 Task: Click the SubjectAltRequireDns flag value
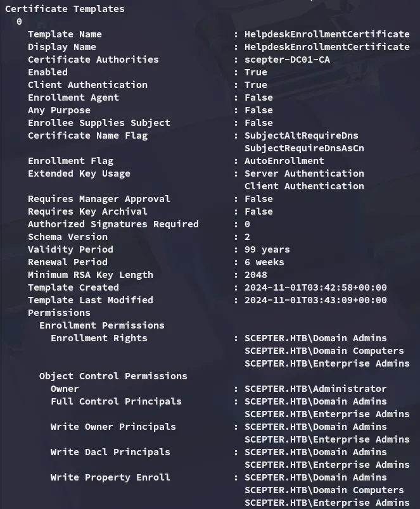301,135
